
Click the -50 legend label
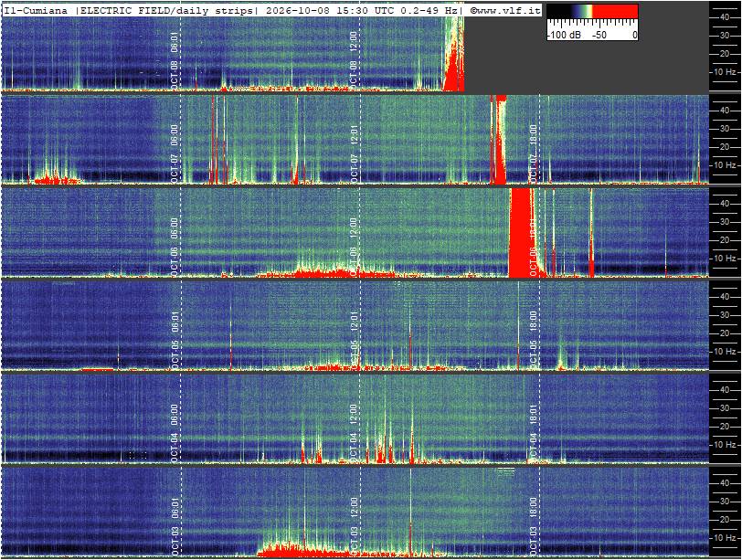[599, 35]
